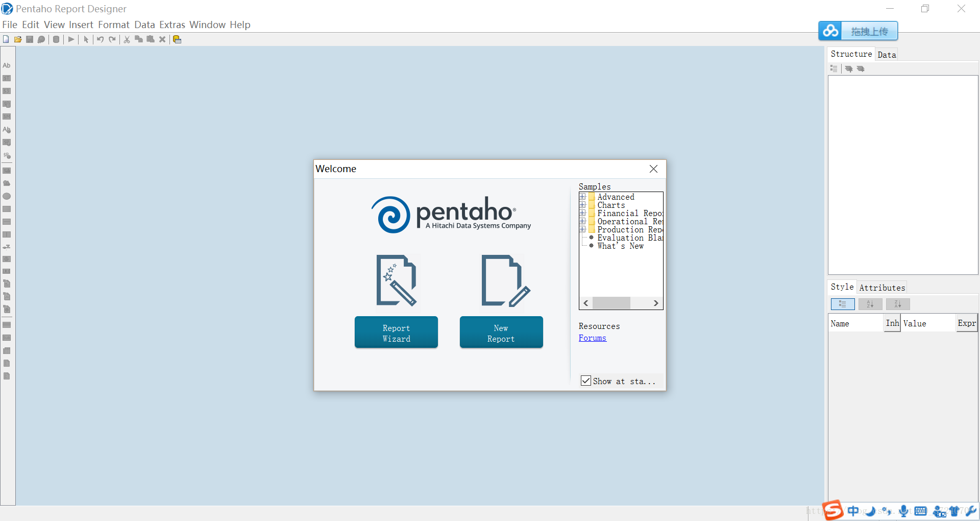The height and width of the screenshot is (521, 980).
Task: Toggle the 'Show at startup' checkbox
Action: pyautogui.click(x=586, y=381)
